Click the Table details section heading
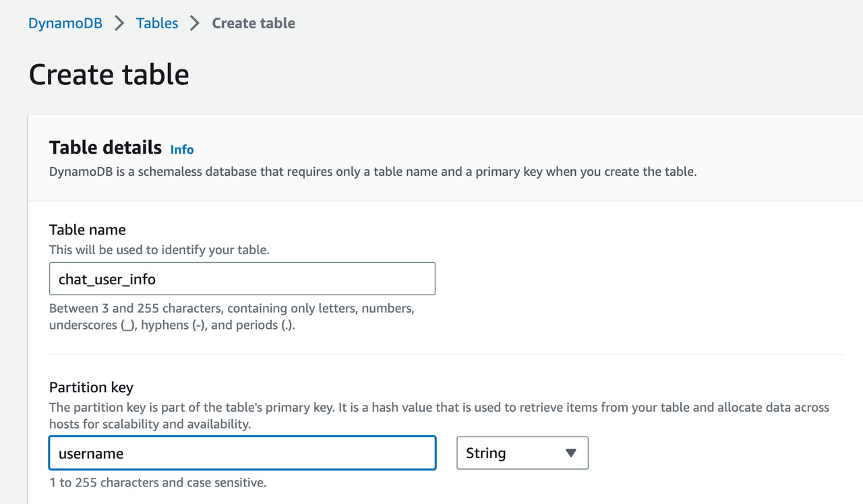 point(106,148)
